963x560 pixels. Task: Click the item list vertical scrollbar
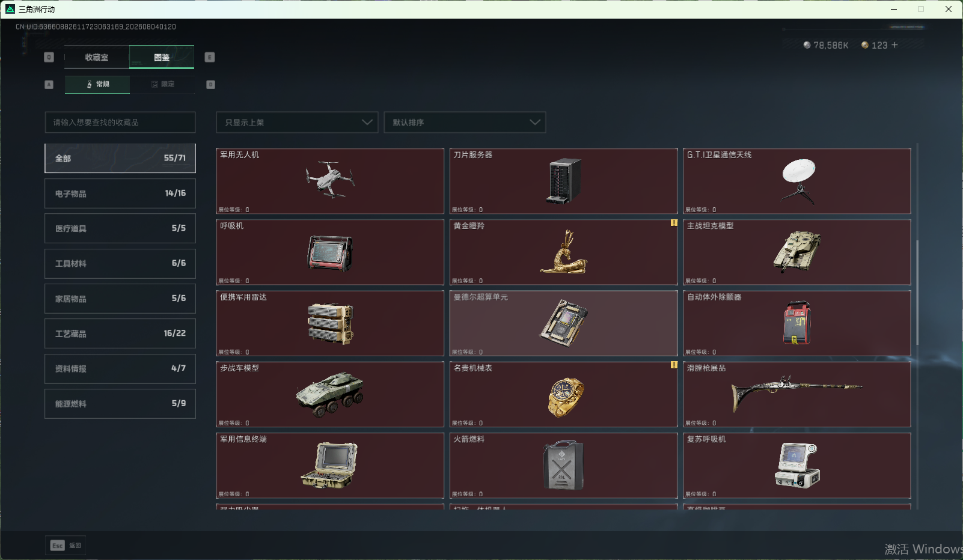click(917, 293)
